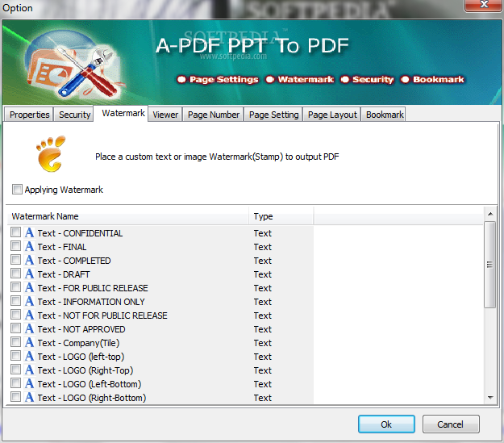Enable the Applying Watermark checkbox

(17, 189)
